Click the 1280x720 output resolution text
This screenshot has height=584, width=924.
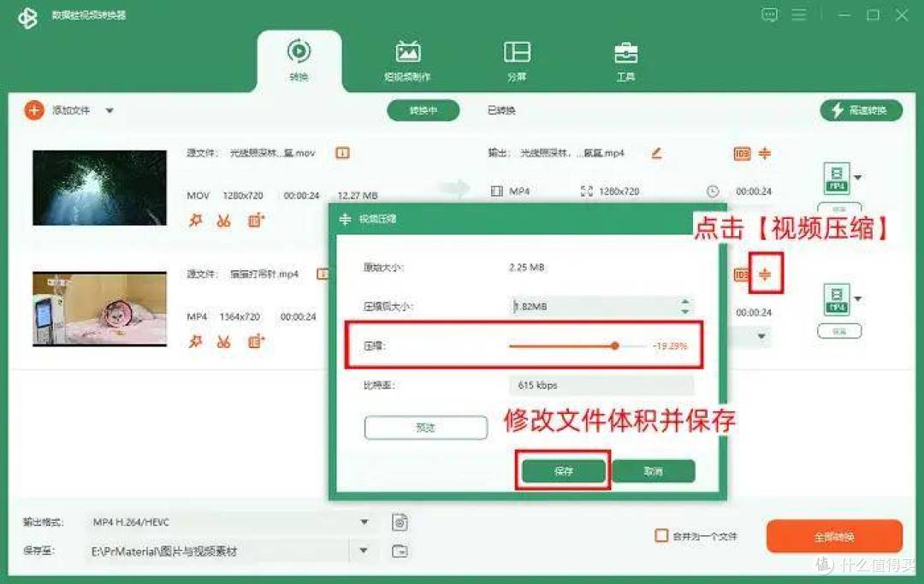point(619,192)
